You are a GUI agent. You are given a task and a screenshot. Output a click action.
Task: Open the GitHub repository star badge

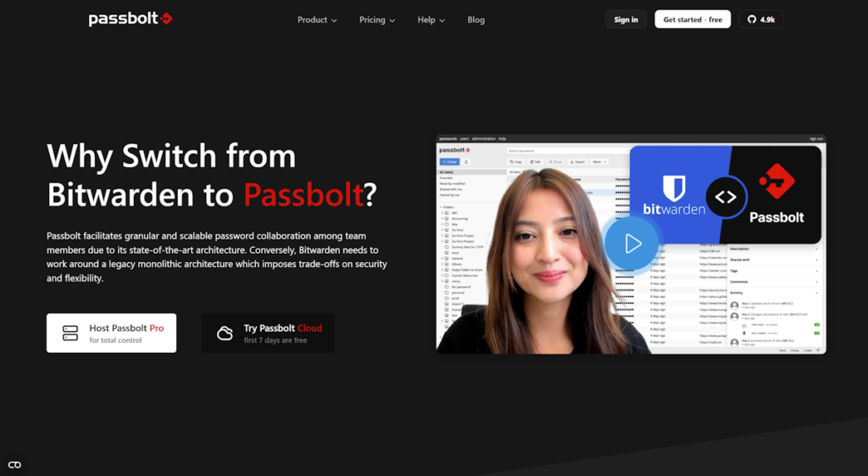pos(761,20)
